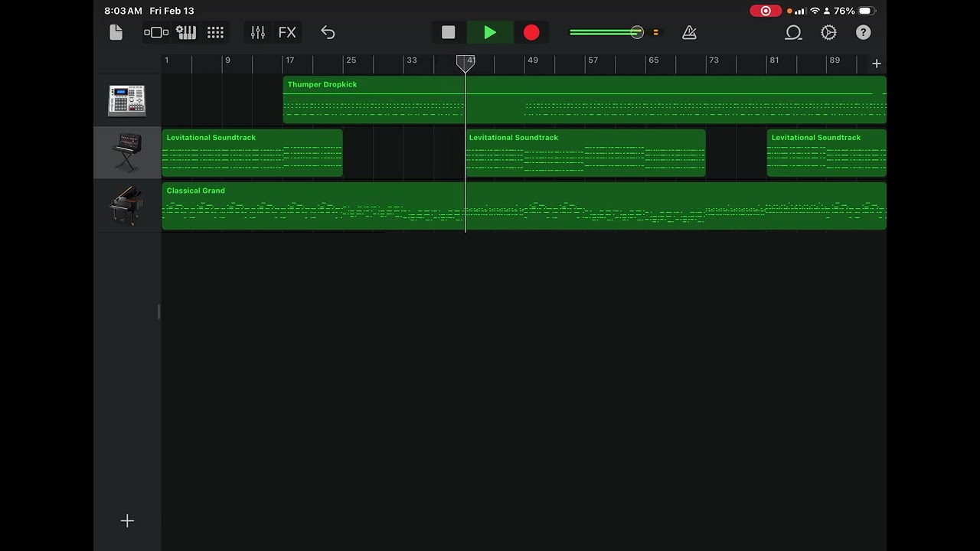Open the Live Loops grid view
Viewport: 980px width, 551px height.
click(x=216, y=32)
